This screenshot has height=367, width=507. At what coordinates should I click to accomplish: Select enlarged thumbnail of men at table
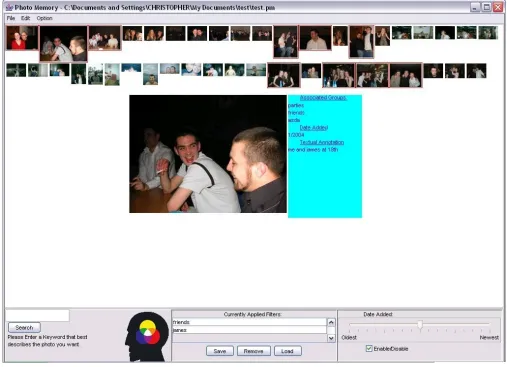(x=63, y=44)
